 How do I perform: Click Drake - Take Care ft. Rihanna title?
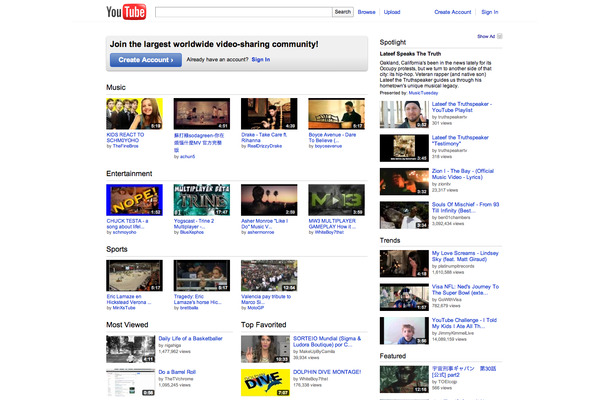click(264, 137)
